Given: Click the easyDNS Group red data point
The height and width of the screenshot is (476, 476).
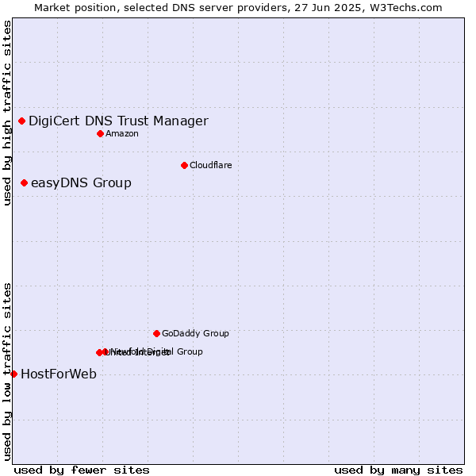Looking at the screenshot, I should pyautogui.click(x=25, y=182).
